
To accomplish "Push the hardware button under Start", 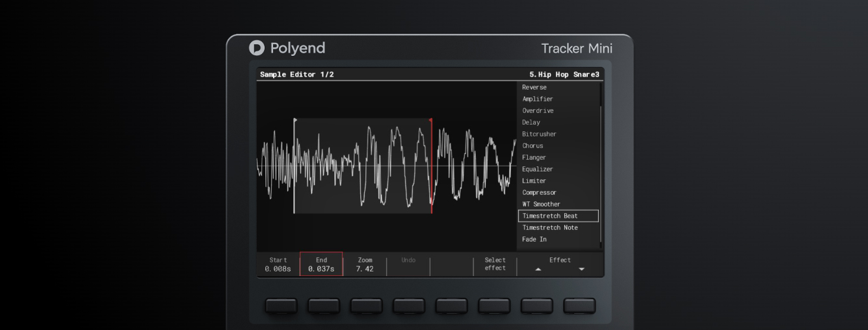I will click(281, 305).
